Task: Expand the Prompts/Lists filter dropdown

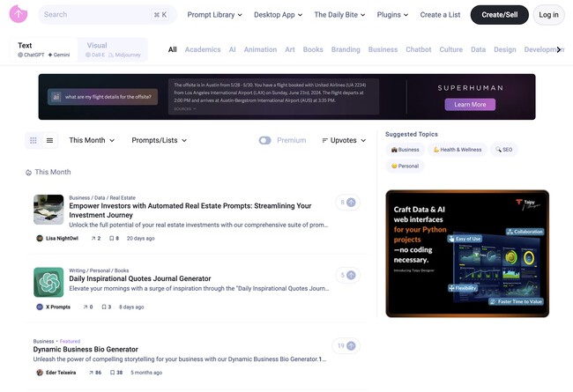Action: point(159,140)
